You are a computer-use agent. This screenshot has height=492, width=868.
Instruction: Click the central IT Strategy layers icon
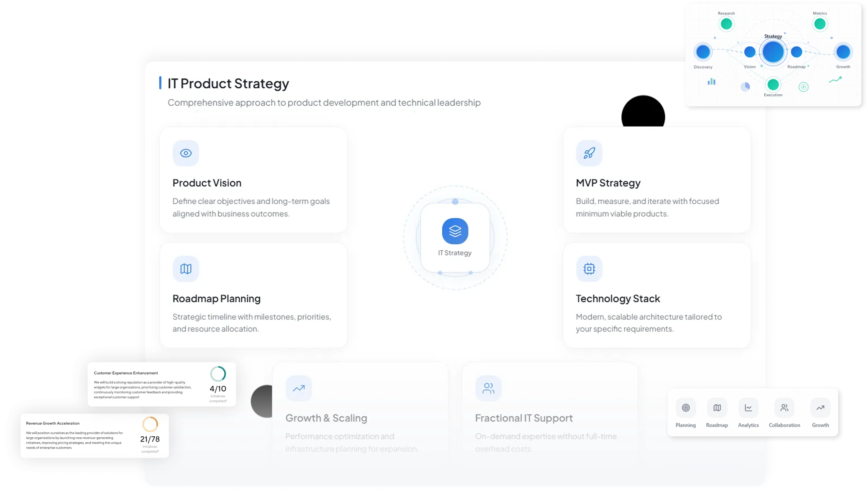[455, 231]
